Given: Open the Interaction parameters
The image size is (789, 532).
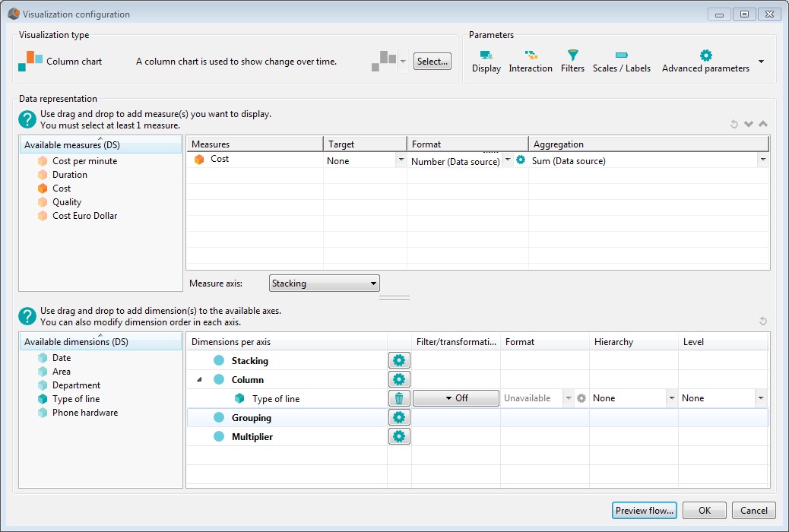Looking at the screenshot, I should point(531,62).
